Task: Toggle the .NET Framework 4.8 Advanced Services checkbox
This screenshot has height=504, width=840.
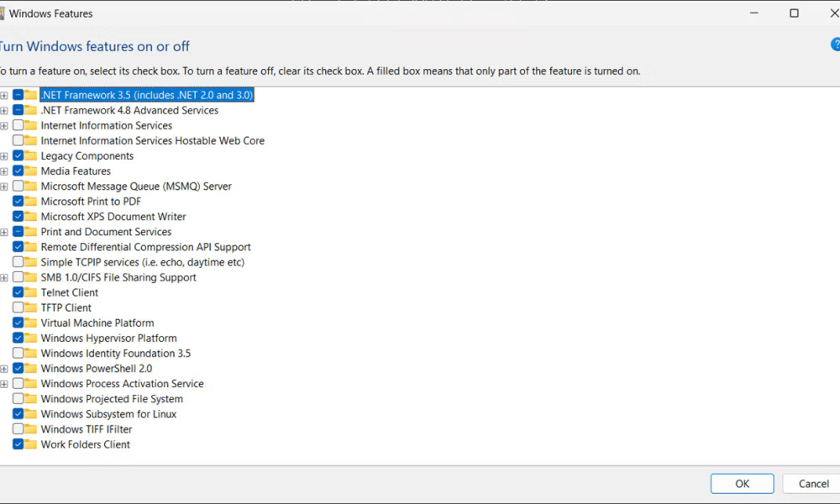Action: coord(18,110)
